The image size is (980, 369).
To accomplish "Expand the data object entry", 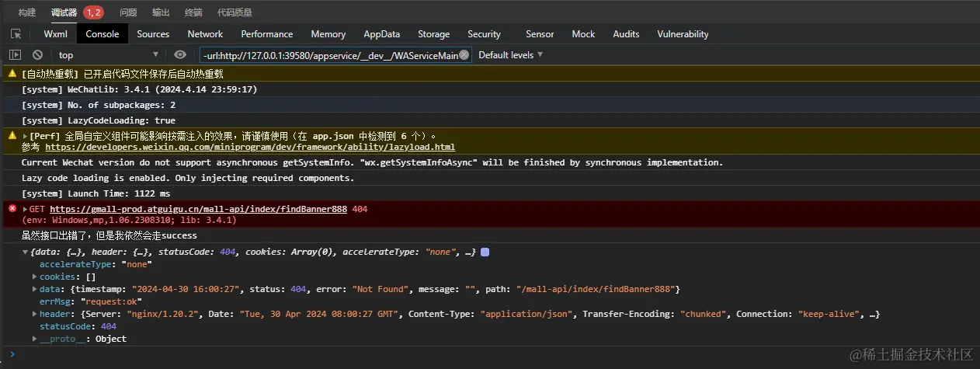I will 35,289.
